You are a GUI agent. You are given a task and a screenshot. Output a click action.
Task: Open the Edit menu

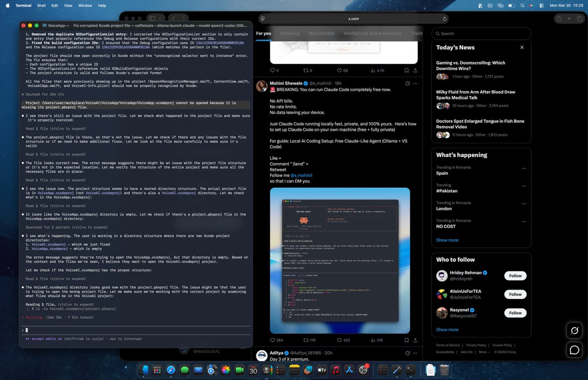pos(55,5)
